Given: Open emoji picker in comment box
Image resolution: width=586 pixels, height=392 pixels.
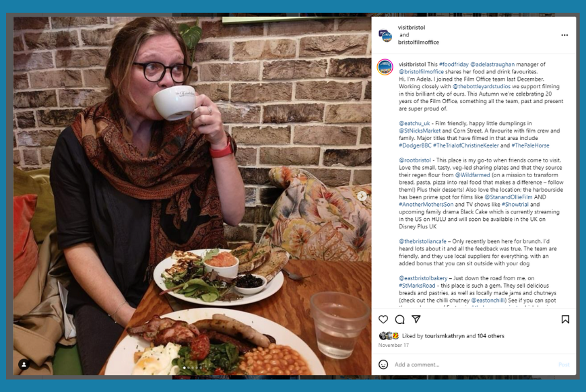Looking at the screenshot, I should point(383,364).
